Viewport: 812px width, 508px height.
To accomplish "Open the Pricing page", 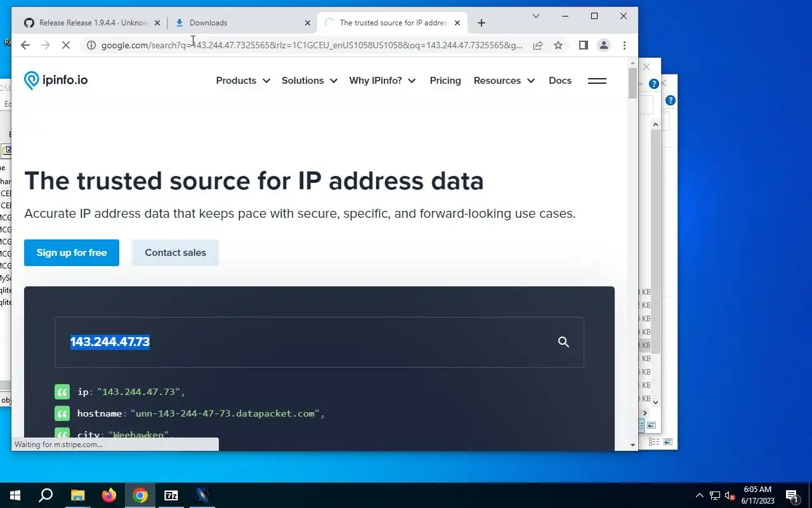I will click(445, 81).
